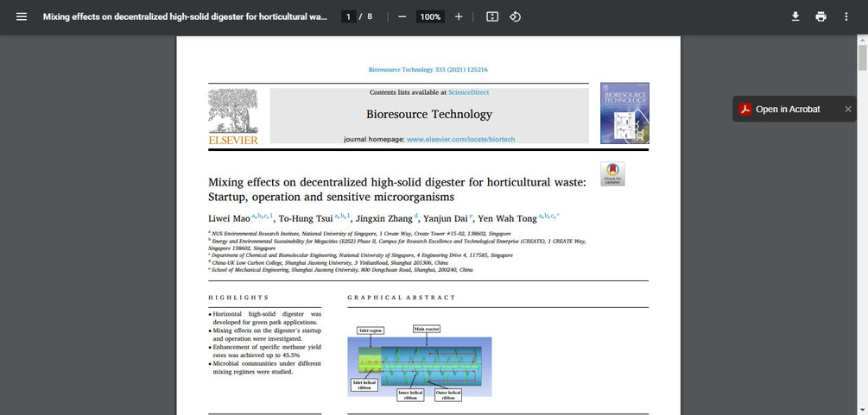Viewport: 868px width, 415px height.
Task: Select the page number input field
Action: pos(348,16)
